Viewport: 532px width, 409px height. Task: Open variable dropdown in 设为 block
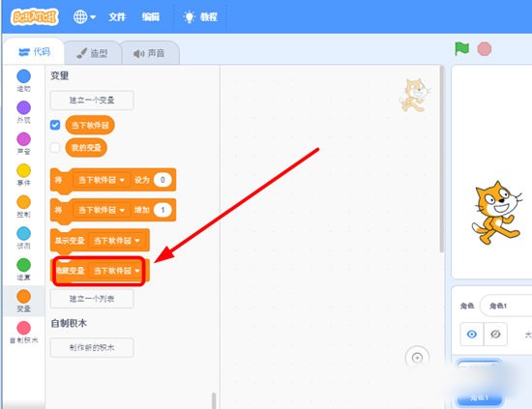coord(102,180)
